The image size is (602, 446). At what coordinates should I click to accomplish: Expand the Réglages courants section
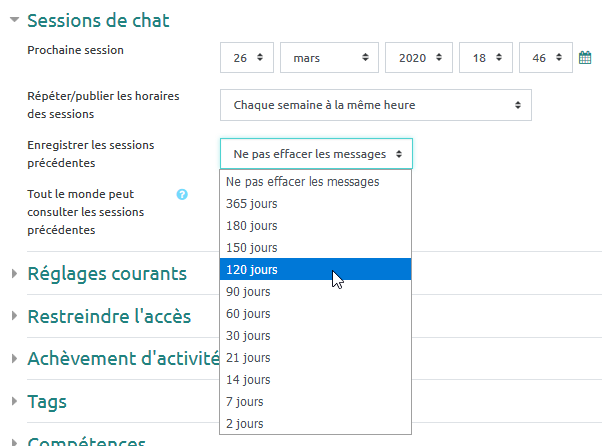(x=106, y=274)
